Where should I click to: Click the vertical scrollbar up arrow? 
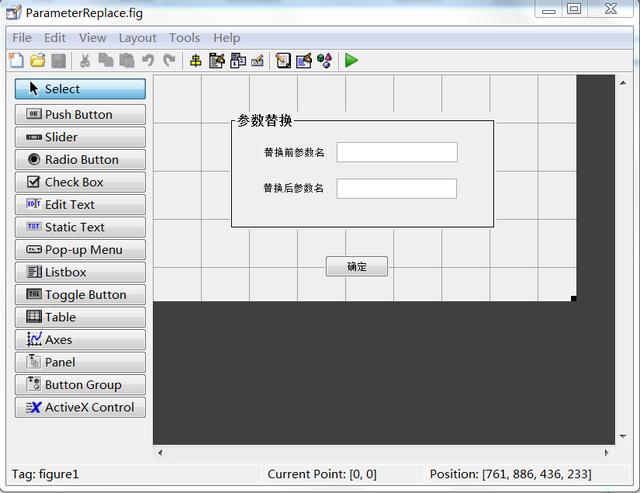pyautogui.click(x=623, y=83)
